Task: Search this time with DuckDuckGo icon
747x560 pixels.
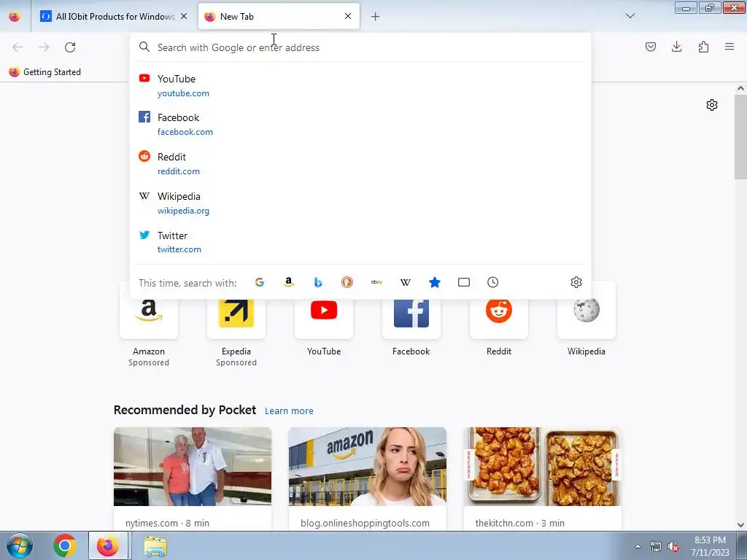Action: [347, 282]
